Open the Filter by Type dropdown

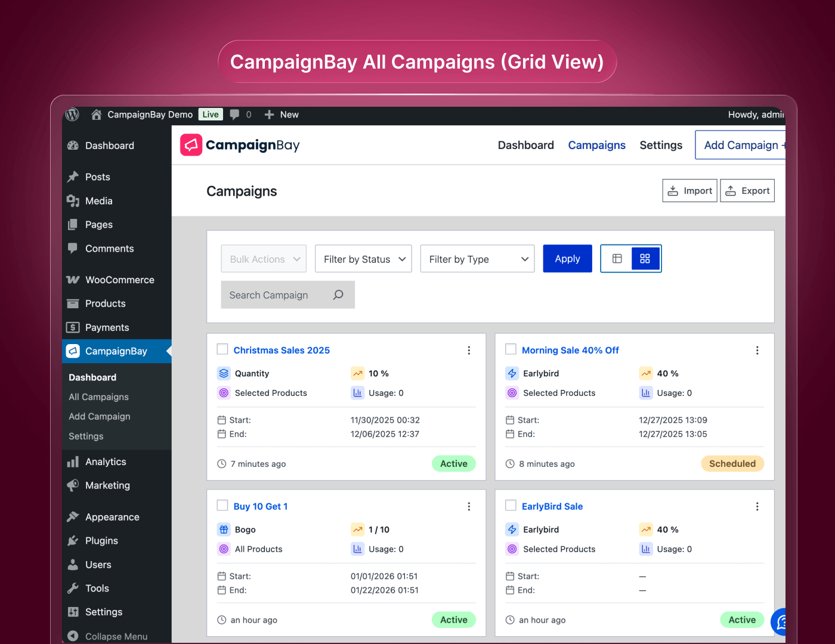(x=476, y=259)
